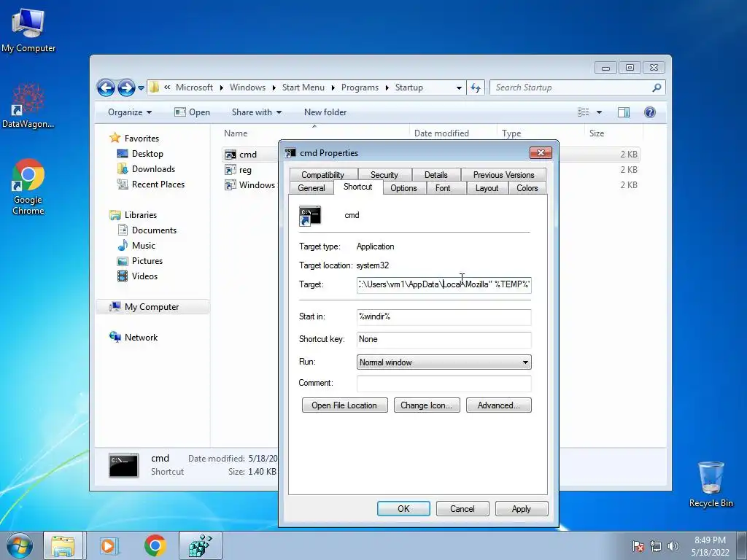Switch to the Options tab
This screenshot has height=560, width=747.
[403, 188]
